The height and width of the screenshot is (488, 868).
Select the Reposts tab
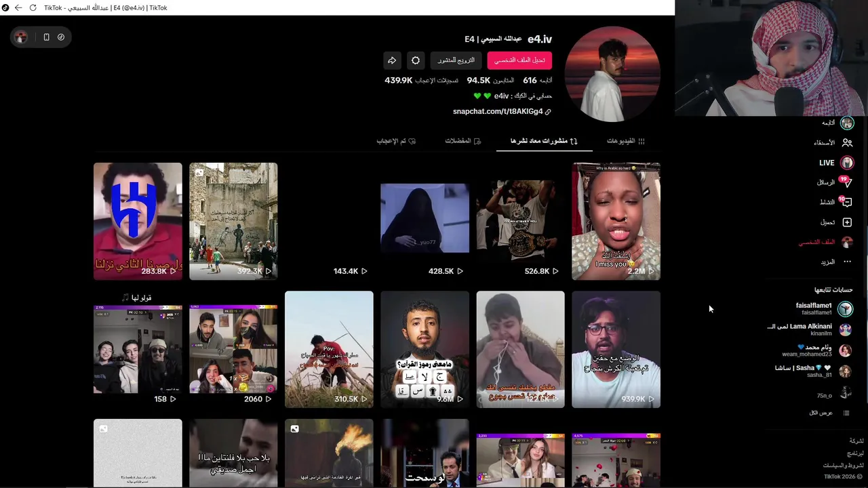tap(544, 141)
